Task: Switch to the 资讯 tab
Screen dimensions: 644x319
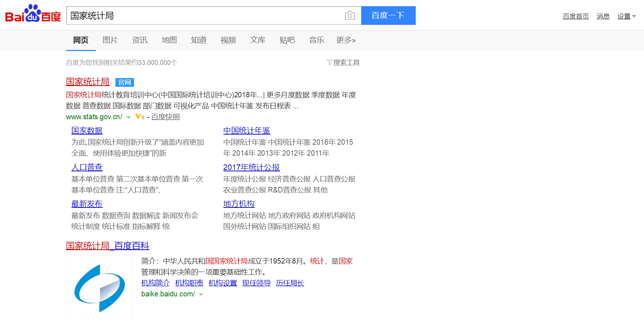Action: coord(140,40)
